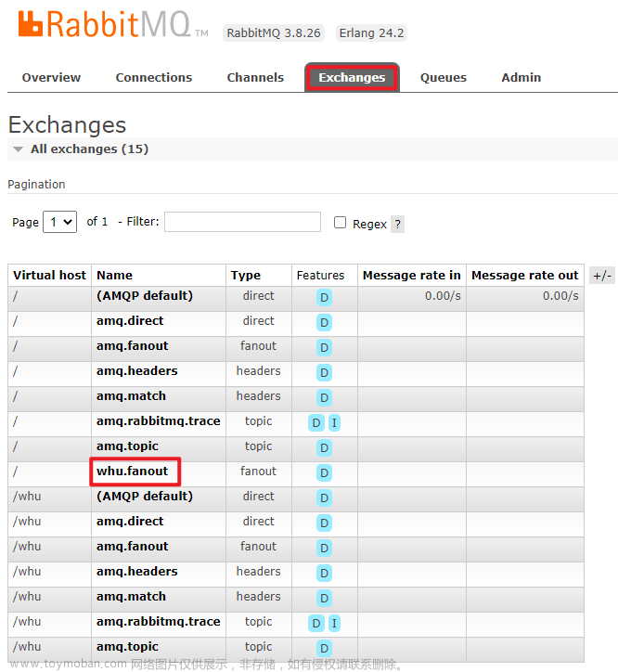The image size is (618, 672).
Task: Sort by Type column header
Action: (245, 275)
